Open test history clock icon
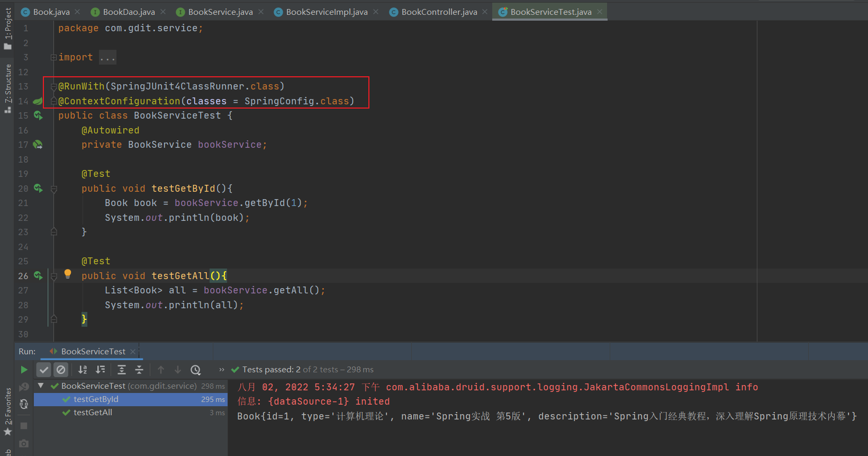868x456 pixels. (196, 370)
